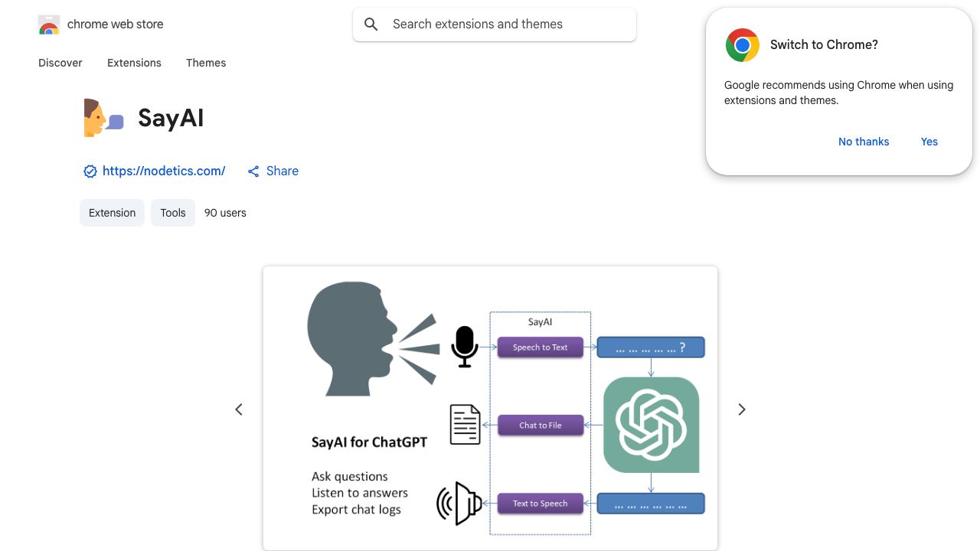Select the Tools category chip
Image resolution: width=980 pixels, height=551 pixels.
(x=173, y=213)
